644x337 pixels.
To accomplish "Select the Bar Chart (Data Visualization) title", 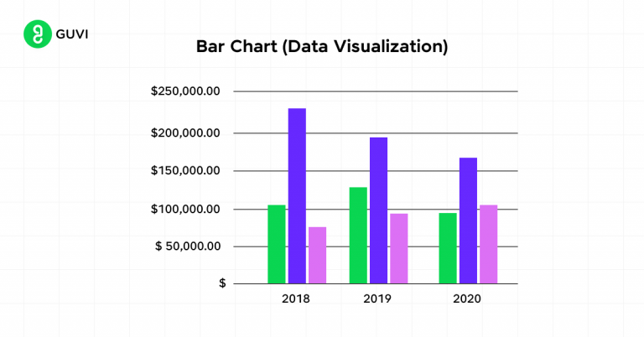I will click(322, 47).
